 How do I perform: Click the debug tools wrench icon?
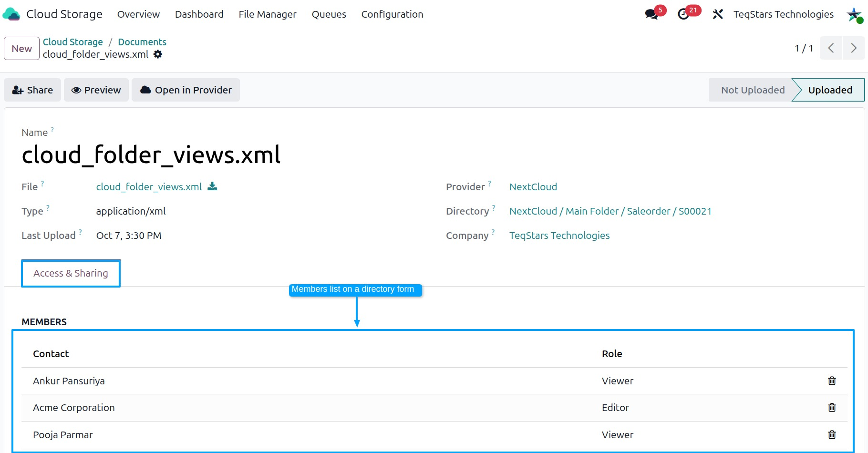click(718, 14)
